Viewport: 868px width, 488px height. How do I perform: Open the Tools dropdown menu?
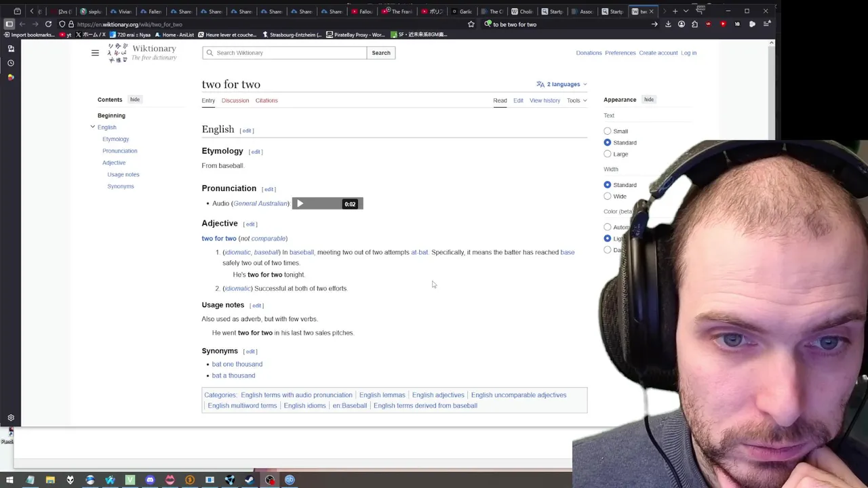(577, 100)
